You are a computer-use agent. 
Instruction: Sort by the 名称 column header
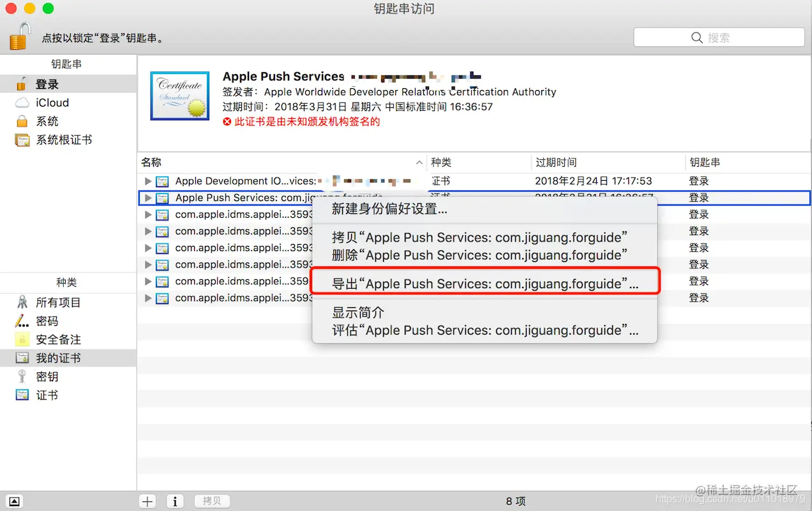(282, 162)
